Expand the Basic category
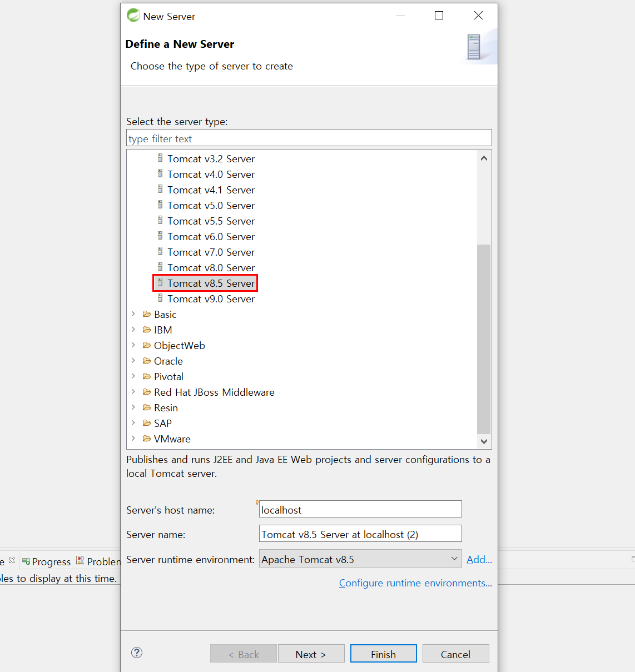This screenshot has width=635, height=672. pyautogui.click(x=133, y=314)
